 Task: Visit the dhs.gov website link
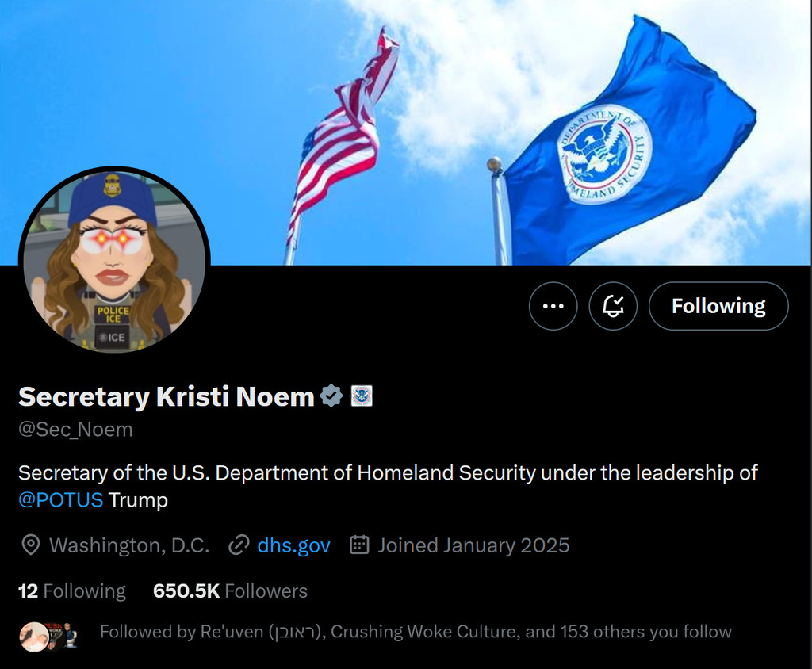293,545
